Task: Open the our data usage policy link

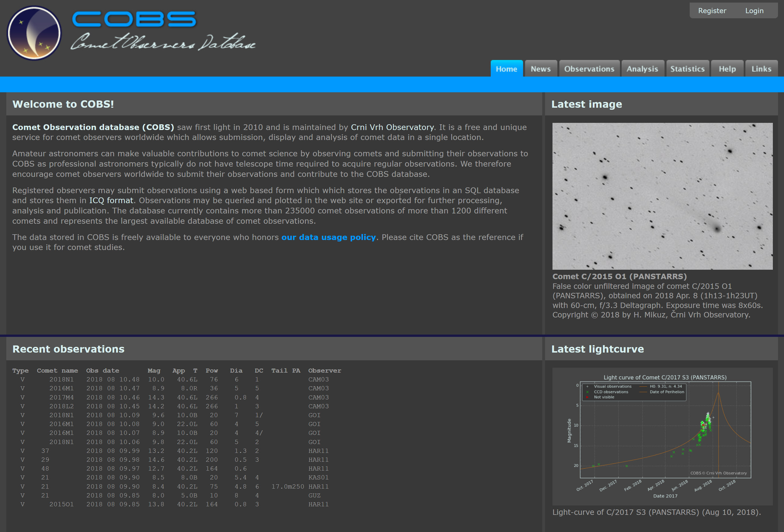Action: (329, 237)
